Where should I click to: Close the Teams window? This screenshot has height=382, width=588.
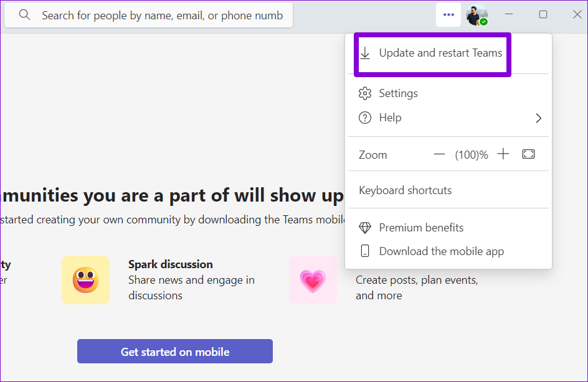[x=577, y=14]
